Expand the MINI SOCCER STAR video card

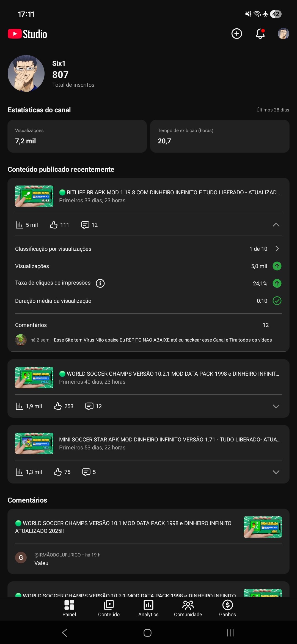coord(276,472)
